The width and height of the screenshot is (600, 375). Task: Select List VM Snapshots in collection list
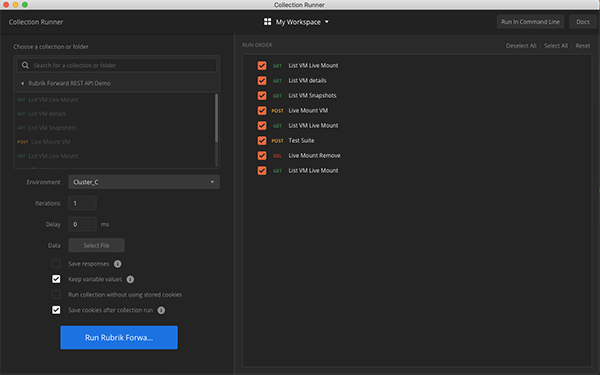[52, 128]
